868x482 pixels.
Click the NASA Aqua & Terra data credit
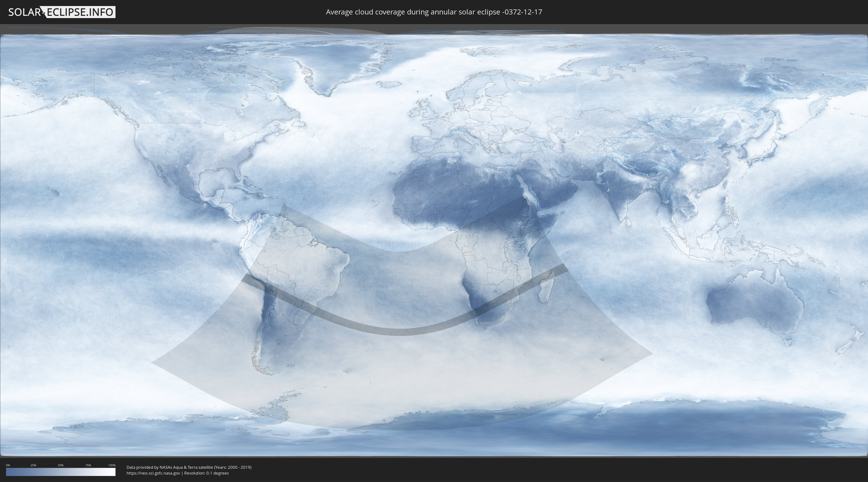point(189,467)
